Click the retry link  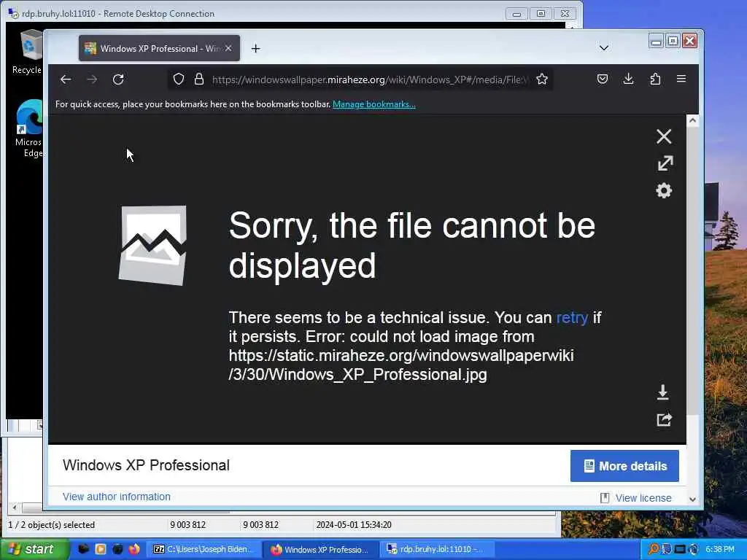point(572,317)
